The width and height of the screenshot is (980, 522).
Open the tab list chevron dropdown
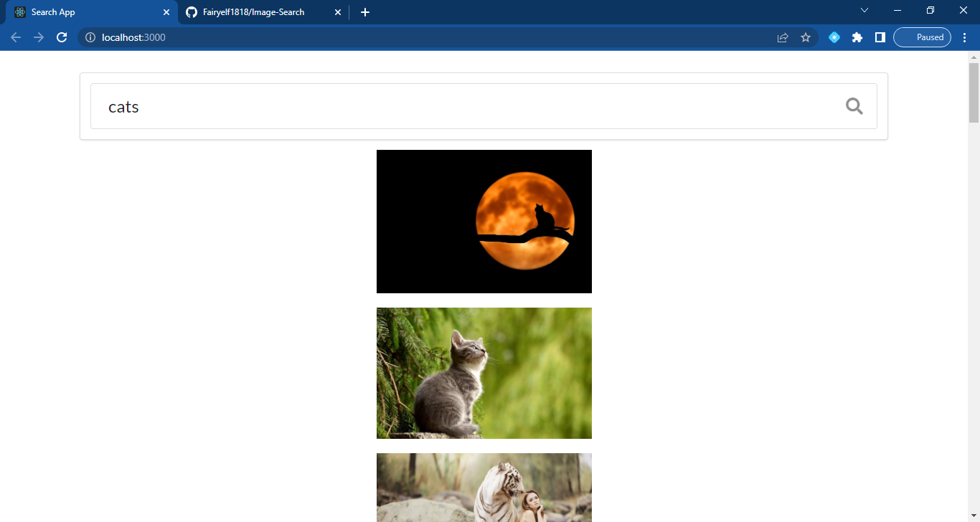[x=864, y=11]
